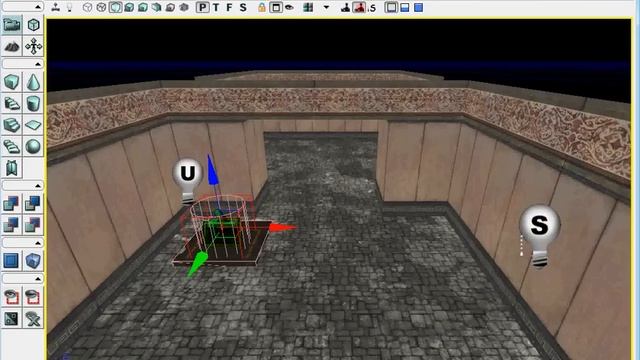Image resolution: width=640 pixels, height=360 pixels.
Task: Invert selection icon in toolbox
Action: (11, 318)
